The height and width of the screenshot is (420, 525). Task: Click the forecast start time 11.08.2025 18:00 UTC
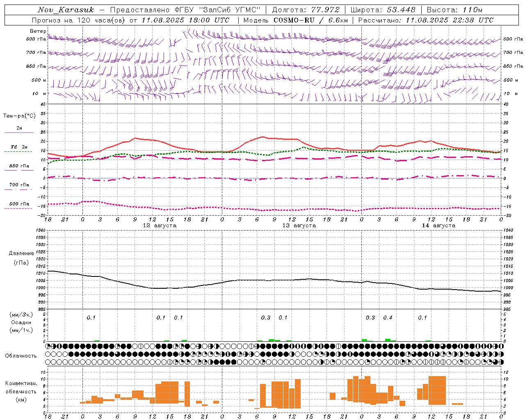[185, 20]
